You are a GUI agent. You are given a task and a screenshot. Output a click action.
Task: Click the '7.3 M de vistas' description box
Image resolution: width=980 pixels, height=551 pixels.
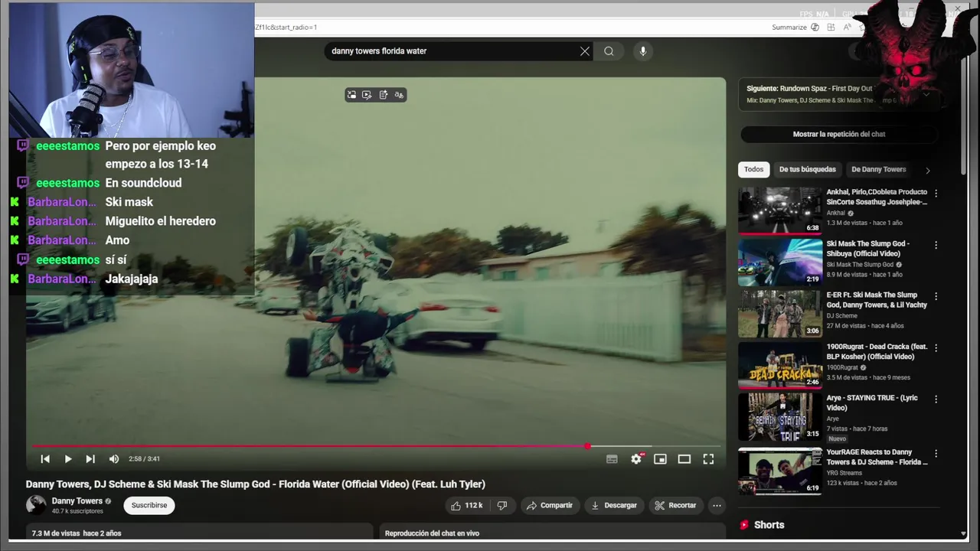(199, 532)
